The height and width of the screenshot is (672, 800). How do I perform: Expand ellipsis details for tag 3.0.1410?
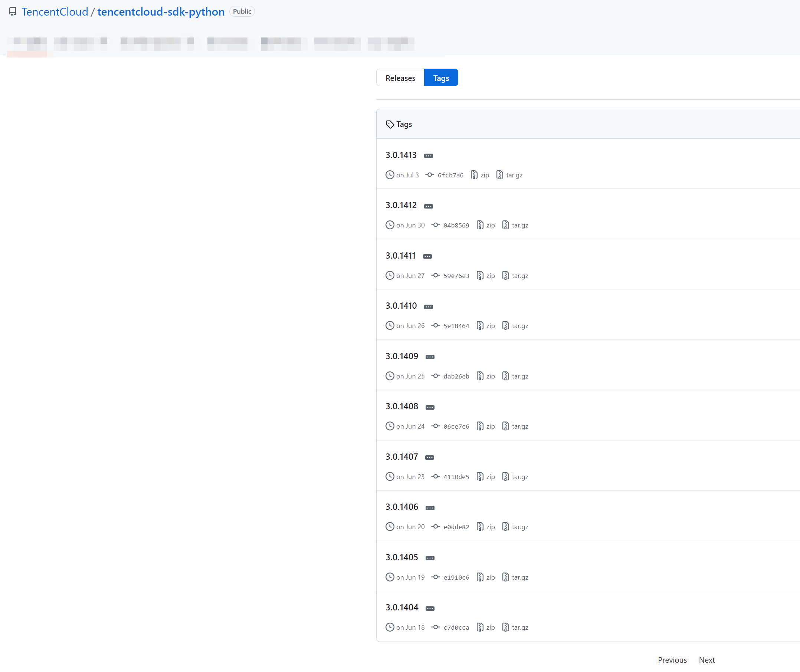tap(428, 307)
